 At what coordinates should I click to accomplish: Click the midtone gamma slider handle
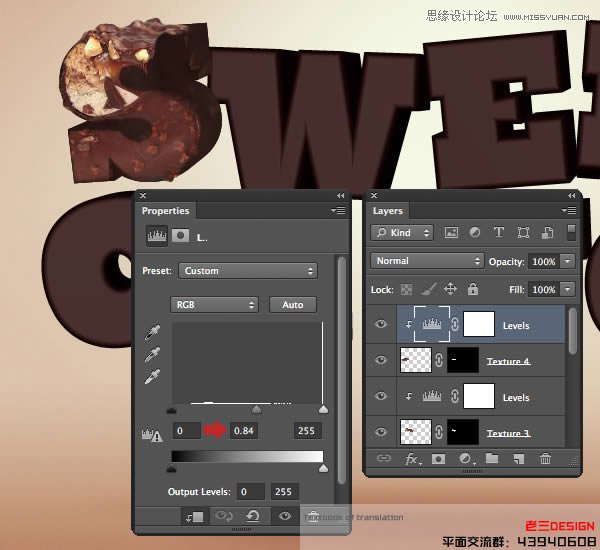click(x=256, y=410)
